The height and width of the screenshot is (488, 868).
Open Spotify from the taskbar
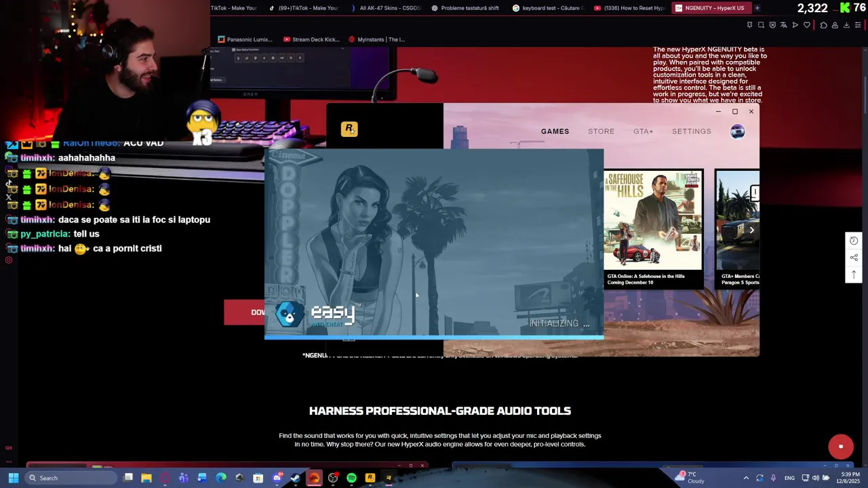click(351, 478)
